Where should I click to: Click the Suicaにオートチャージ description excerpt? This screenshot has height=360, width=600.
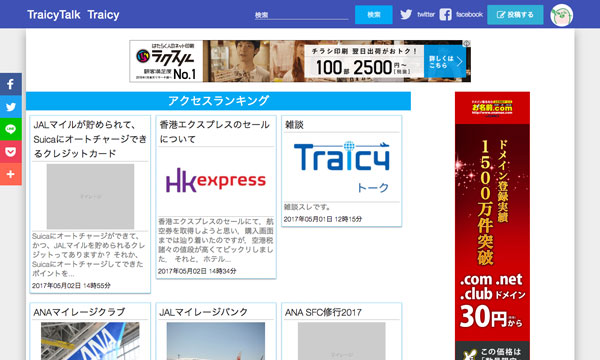(89, 255)
